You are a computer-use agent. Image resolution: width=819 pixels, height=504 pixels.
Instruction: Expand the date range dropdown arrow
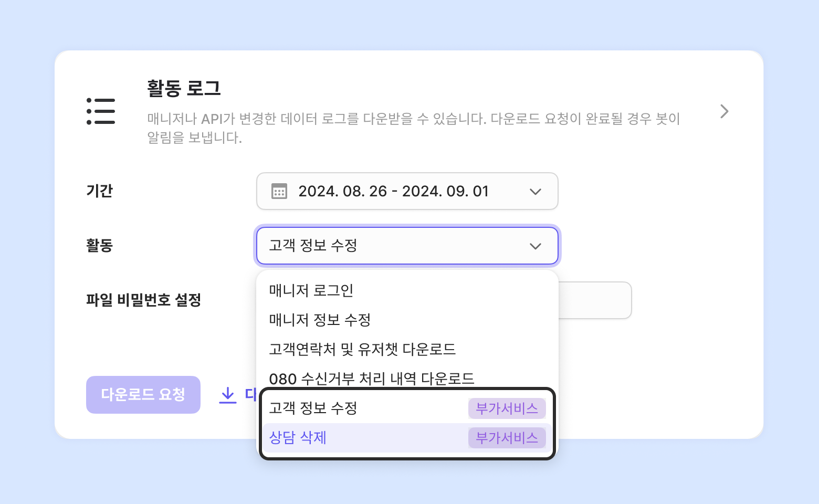click(x=535, y=192)
